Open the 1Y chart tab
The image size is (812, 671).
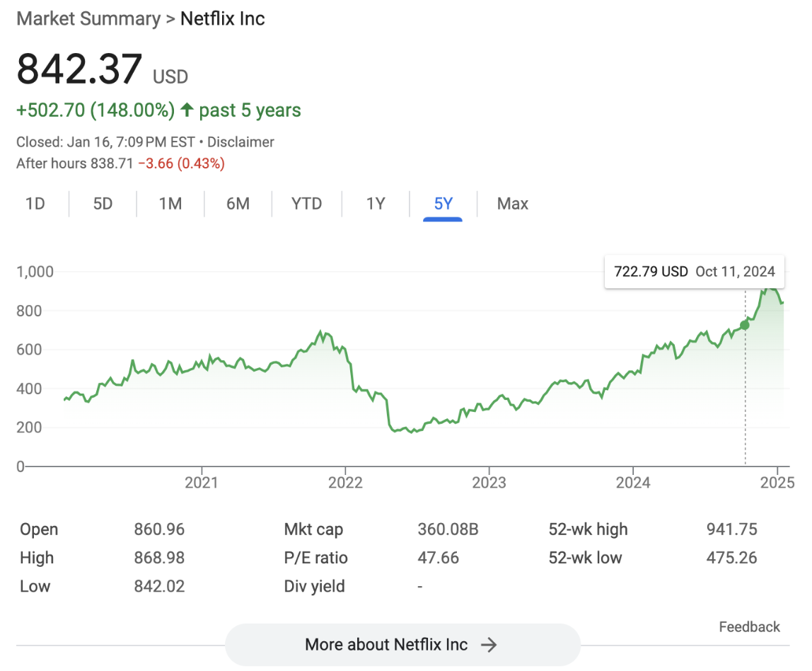coord(376,204)
